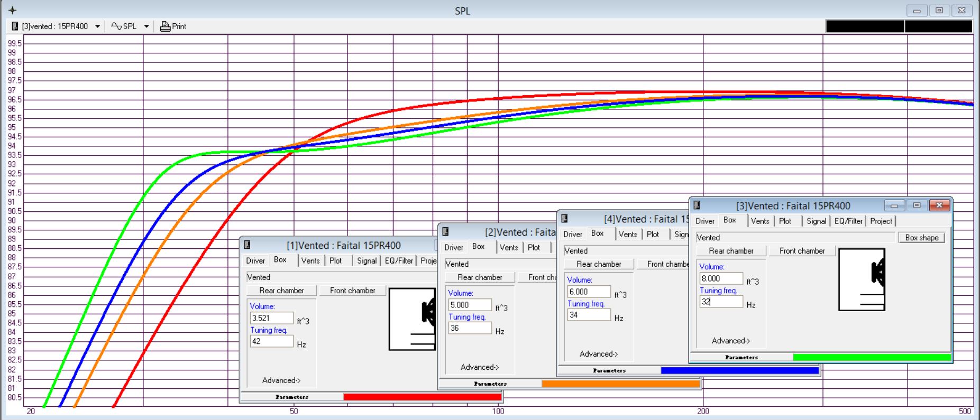Open the Plot tab in [1]Vented window
The image size is (980, 420).
coord(336,261)
